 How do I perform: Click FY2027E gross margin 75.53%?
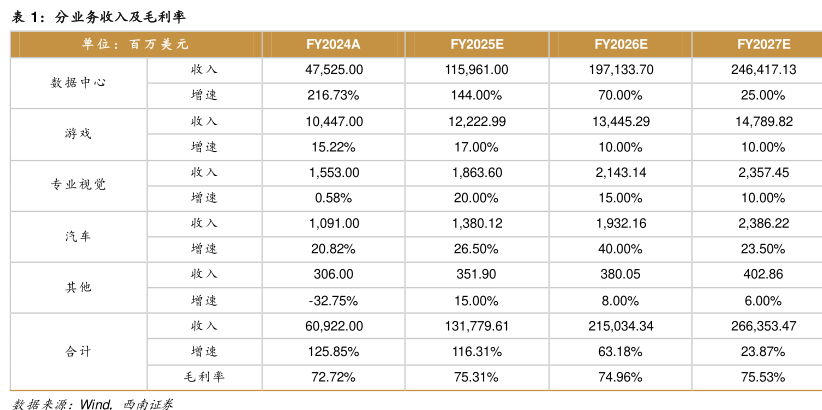pyautogui.click(x=763, y=377)
